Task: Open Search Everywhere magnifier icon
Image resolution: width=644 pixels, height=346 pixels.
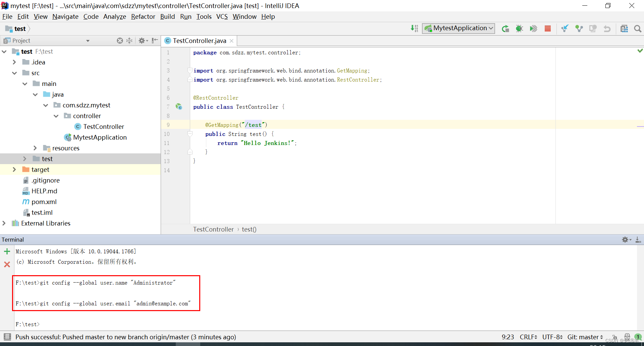Action: pos(638,29)
